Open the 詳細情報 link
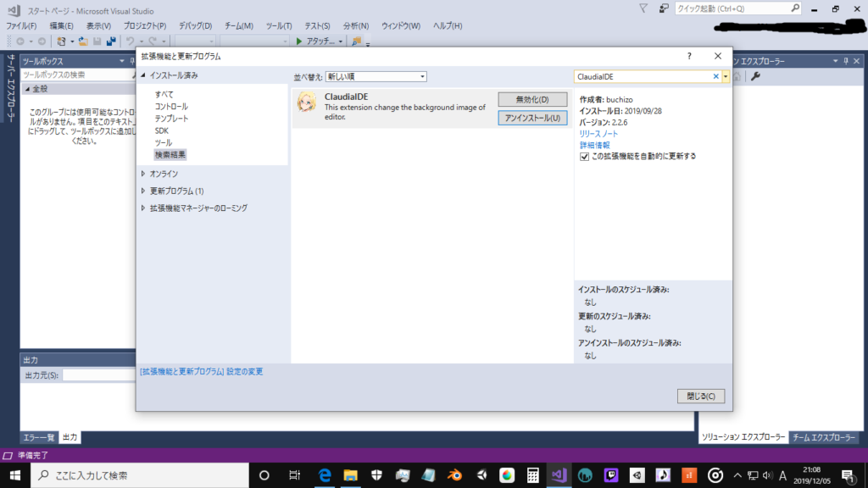The width and height of the screenshot is (868, 488). [594, 145]
